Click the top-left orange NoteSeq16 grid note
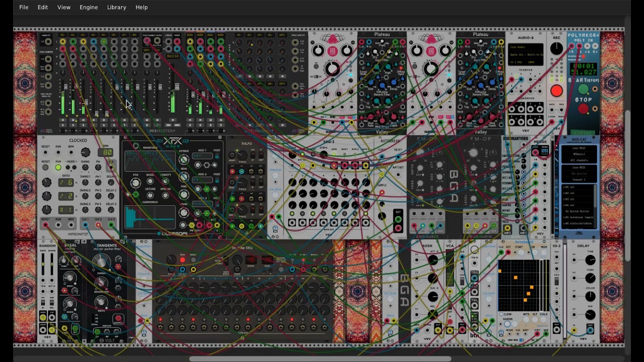The image size is (644, 362). (500, 271)
